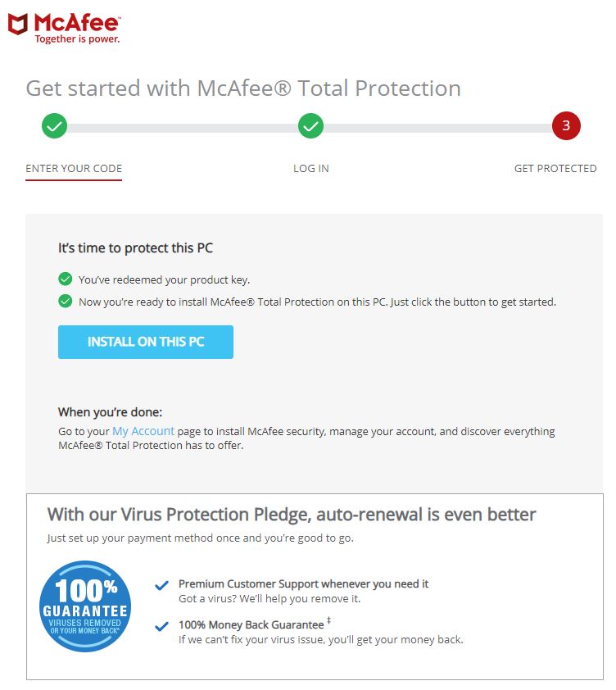Click the Get started with McAfee Total Protection heading
The height and width of the screenshot is (690, 616).
tap(243, 88)
